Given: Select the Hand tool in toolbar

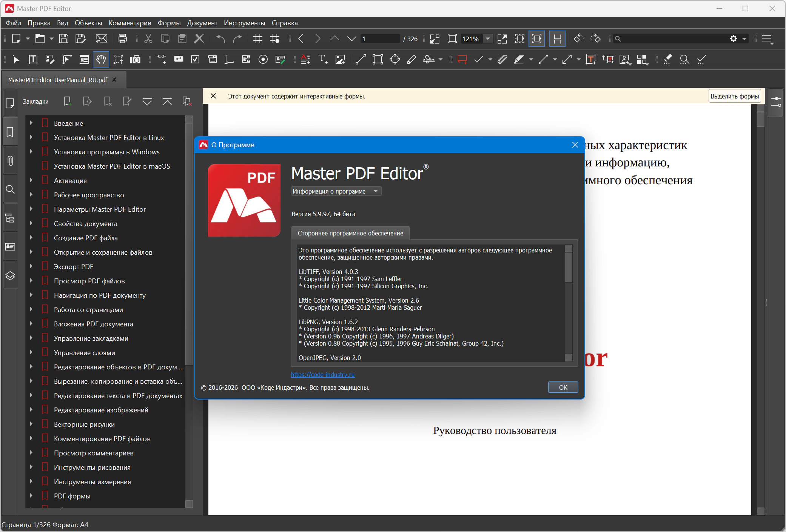Looking at the screenshot, I should [101, 59].
